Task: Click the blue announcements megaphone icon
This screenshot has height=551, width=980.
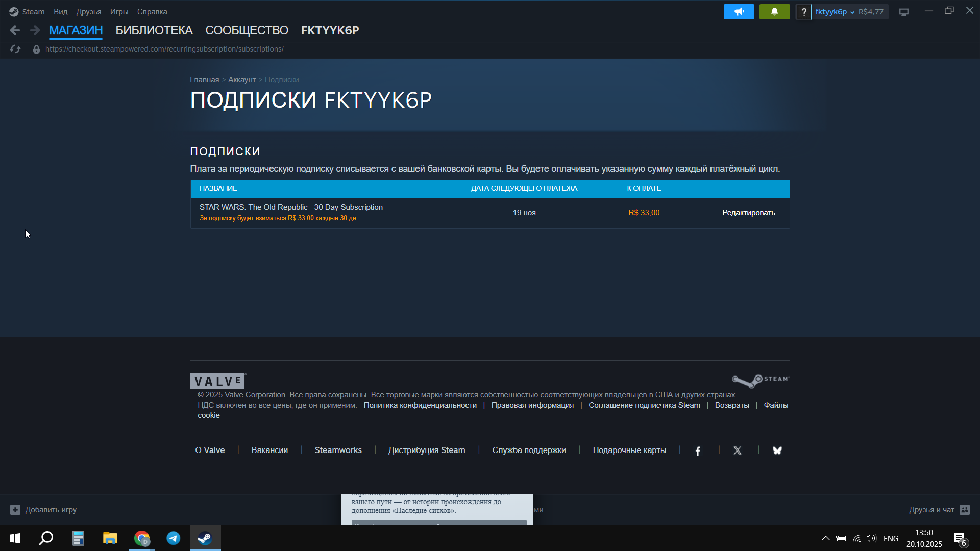Action: pyautogui.click(x=739, y=12)
